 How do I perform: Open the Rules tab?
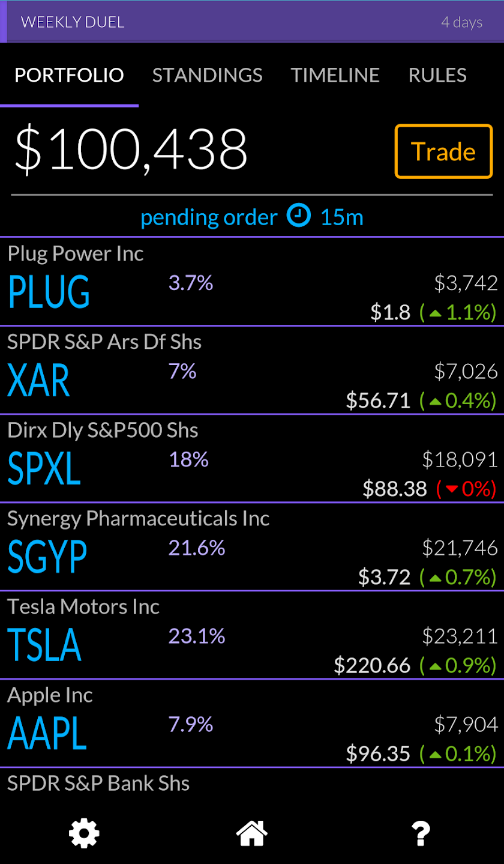[x=437, y=75]
